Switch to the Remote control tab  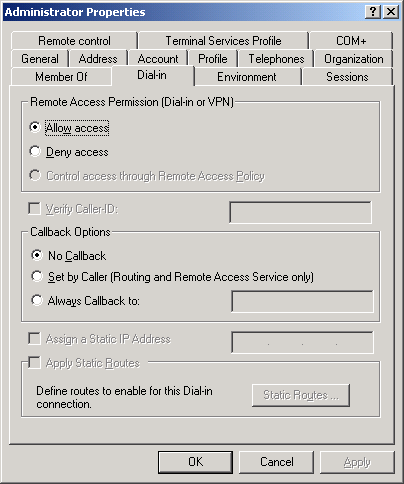click(74, 41)
